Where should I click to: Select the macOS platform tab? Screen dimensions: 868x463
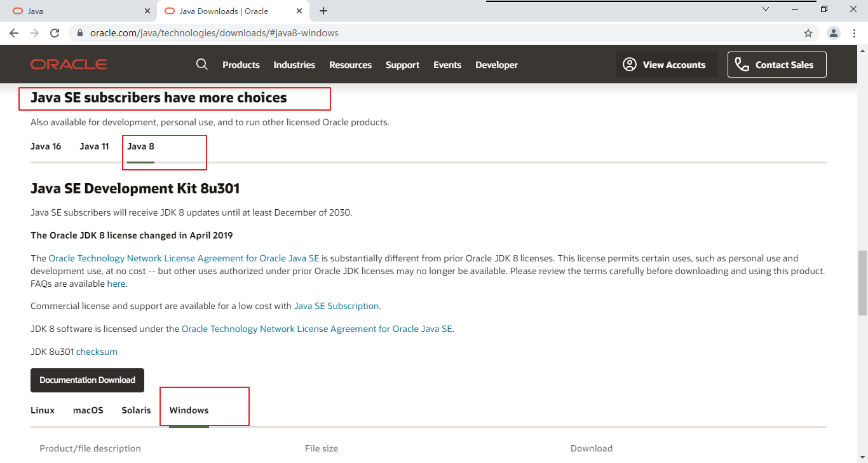88,410
